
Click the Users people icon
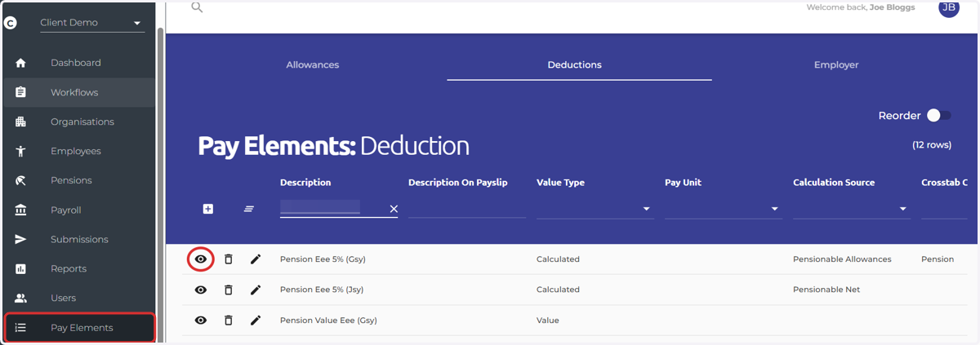20,298
